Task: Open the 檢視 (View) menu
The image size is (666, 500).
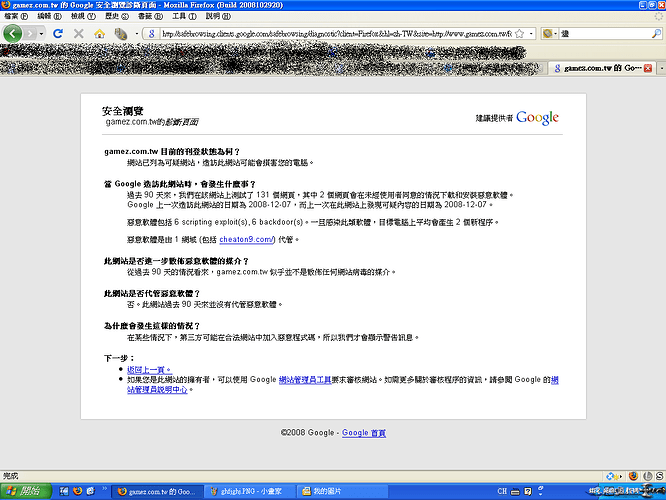Action: (83, 16)
